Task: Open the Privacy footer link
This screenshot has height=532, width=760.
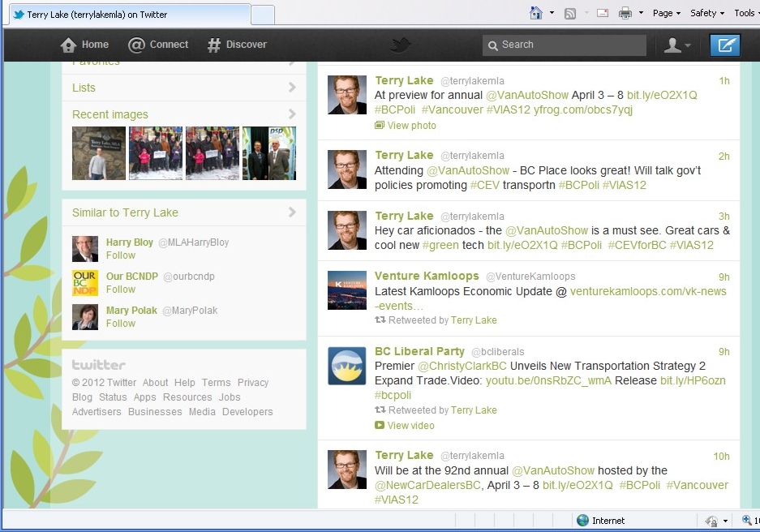Action: click(253, 383)
